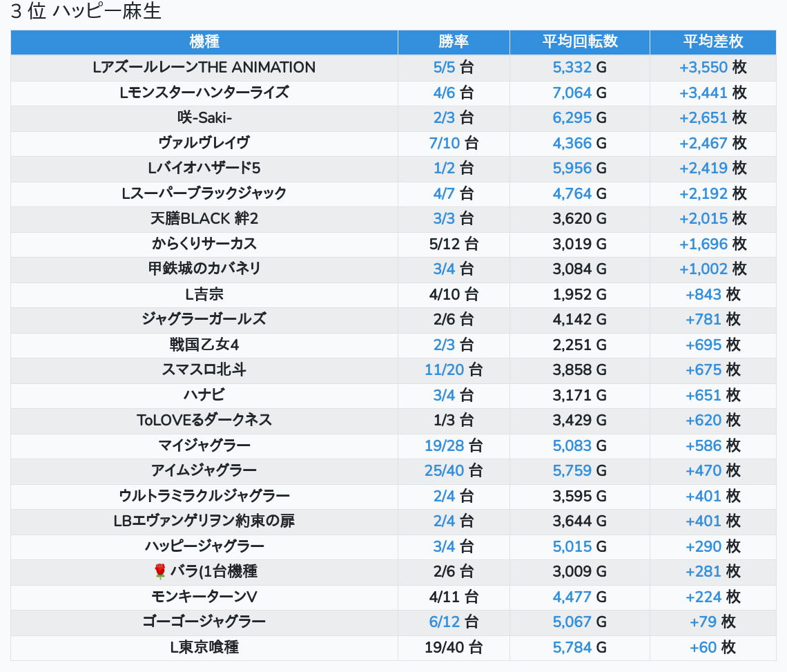Select machine name "スマスロ北斗"
Viewport: 787px width, 672px height.
[204, 369]
